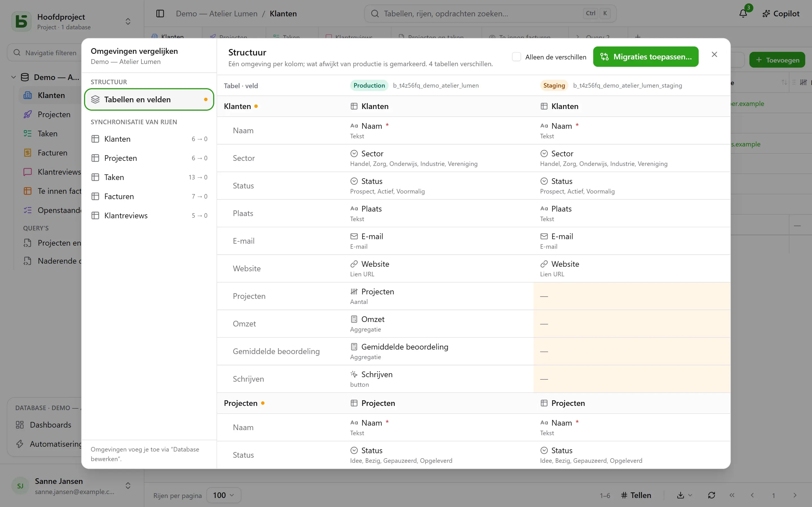Go to the first page arrows

tap(732, 495)
